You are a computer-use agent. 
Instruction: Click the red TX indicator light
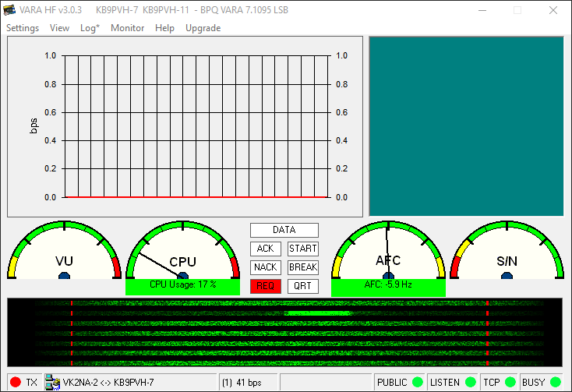pos(15,383)
